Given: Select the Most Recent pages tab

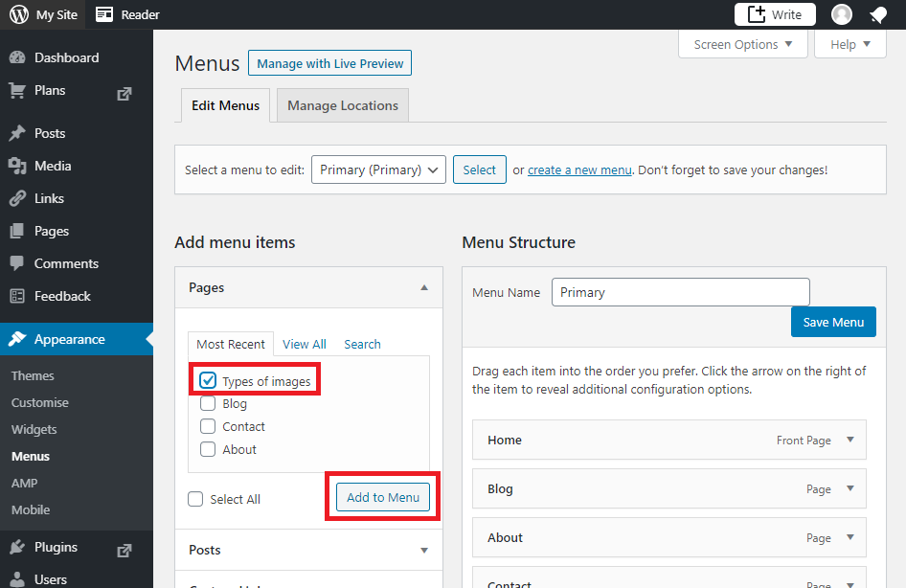Looking at the screenshot, I should tap(231, 344).
